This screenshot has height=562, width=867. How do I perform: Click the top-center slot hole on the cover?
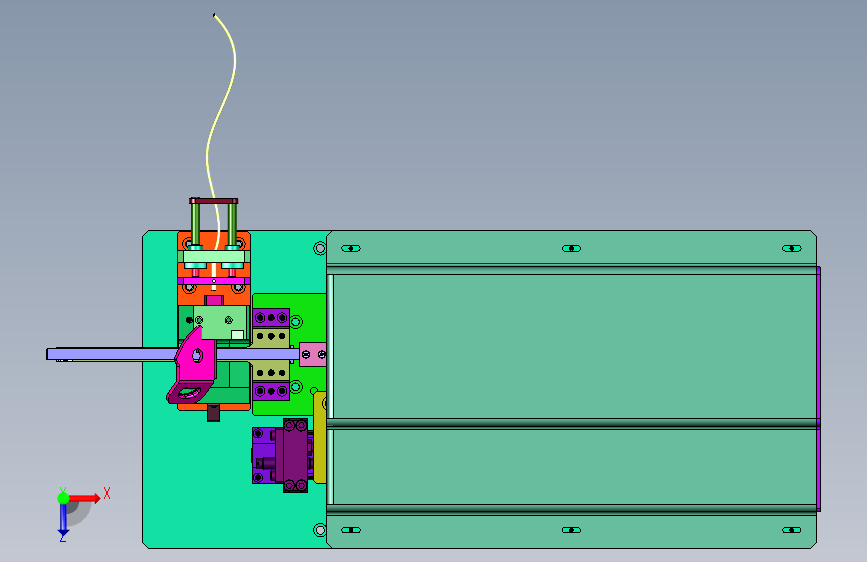pos(571,248)
